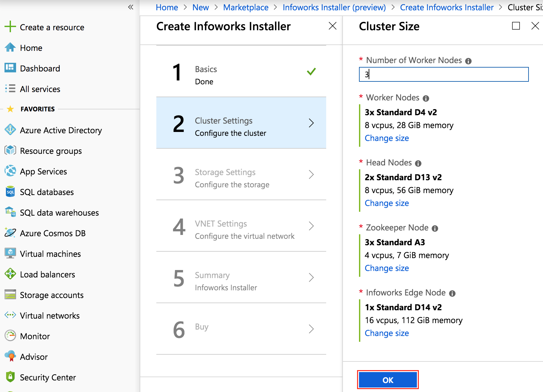Click the Favorites star icon
Viewport: 543px width, 392px height.
(x=10, y=109)
